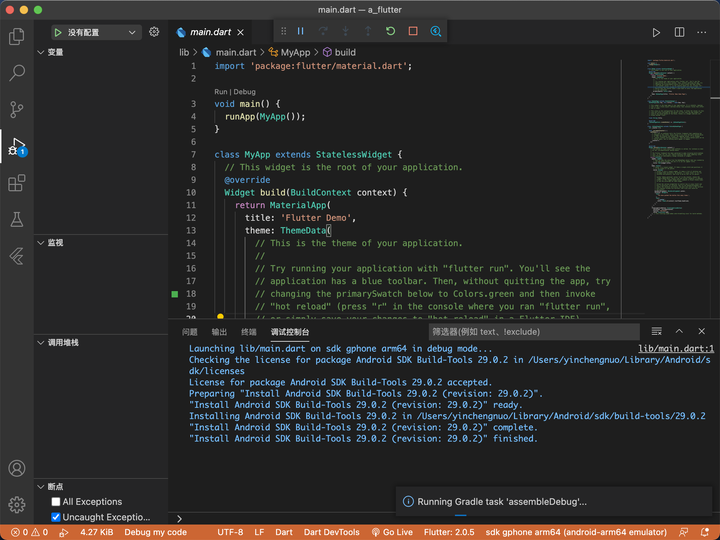Image resolution: width=720 pixels, height=540 pixels.
Task: Toggle debug console word wrap/clear list icon
Action: (657, 331)
